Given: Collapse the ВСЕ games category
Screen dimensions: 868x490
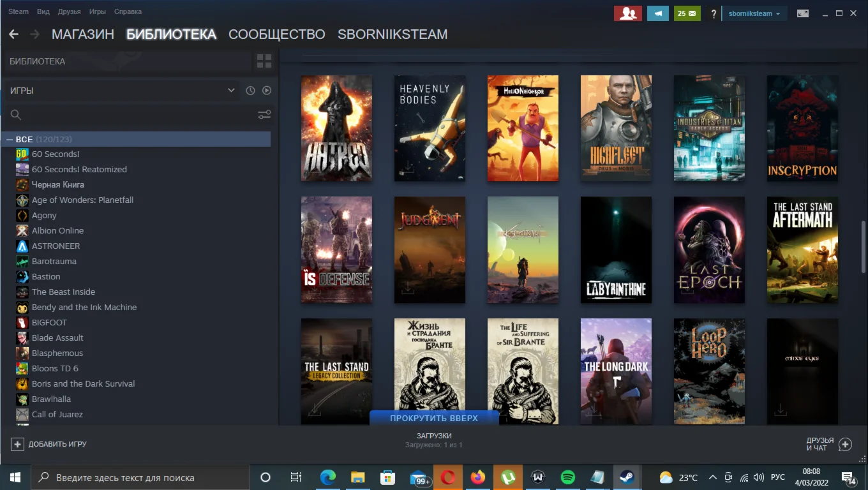Looking at the screenshot, I should (10, 139).
